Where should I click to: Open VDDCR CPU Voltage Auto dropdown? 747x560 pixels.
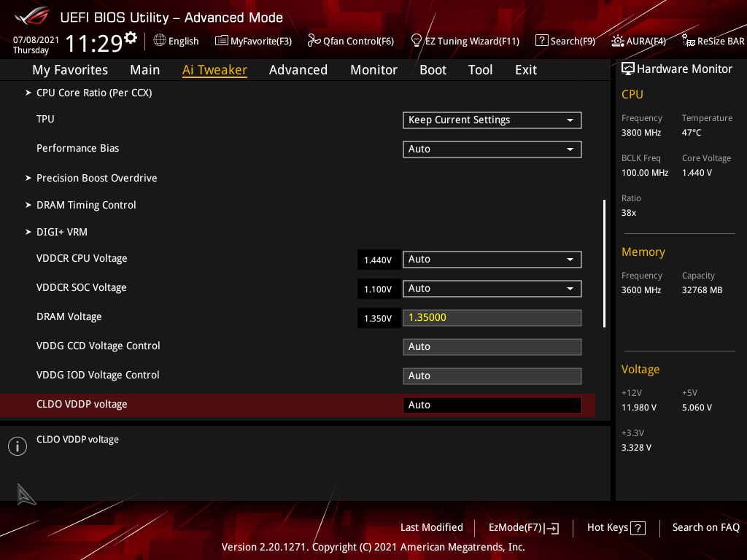(492, 260)
